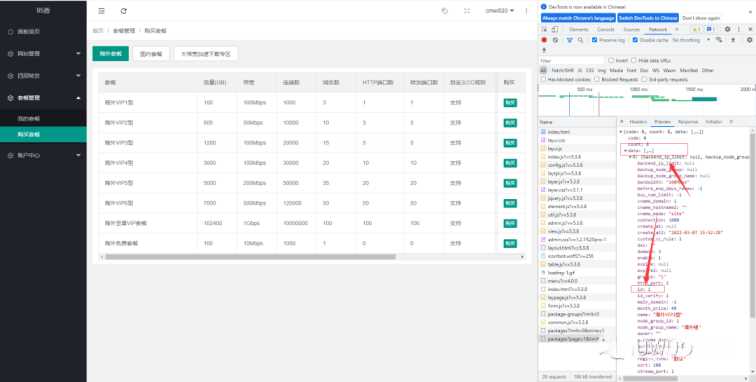Toggle the network filter funnel icon
The image size is (756, 382).
pos(569,40)
